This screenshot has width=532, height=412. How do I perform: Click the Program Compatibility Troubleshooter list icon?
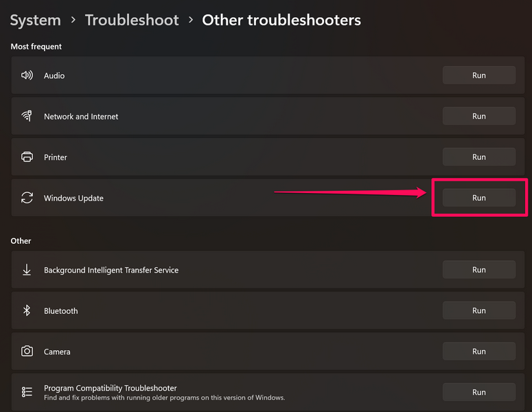(27, 392)
